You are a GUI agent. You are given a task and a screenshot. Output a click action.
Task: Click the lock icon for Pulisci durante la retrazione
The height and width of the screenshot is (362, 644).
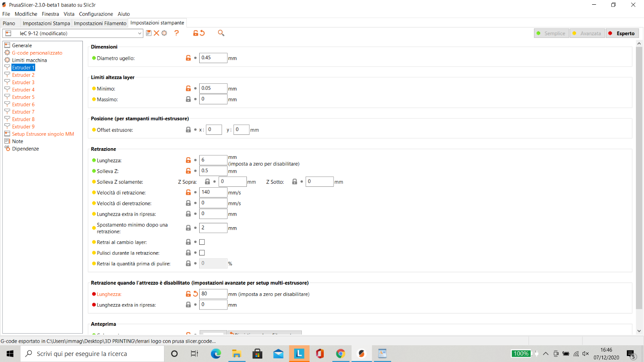188,253
